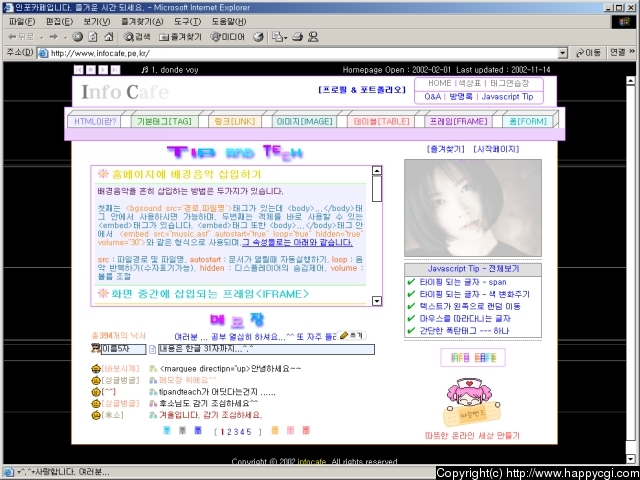Go to the home page with the Home icon
This screenshot has height=480, width=640.
pos(109,37)
